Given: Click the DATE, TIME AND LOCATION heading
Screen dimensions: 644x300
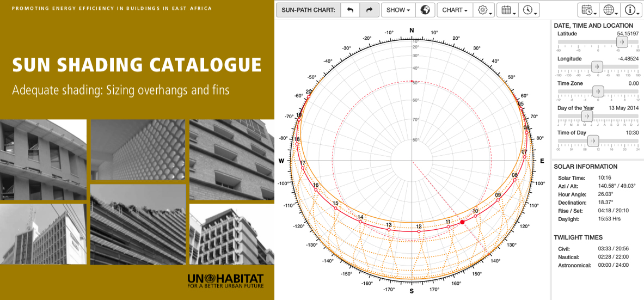Looking at the screenshot, I should tap(593, 26).
